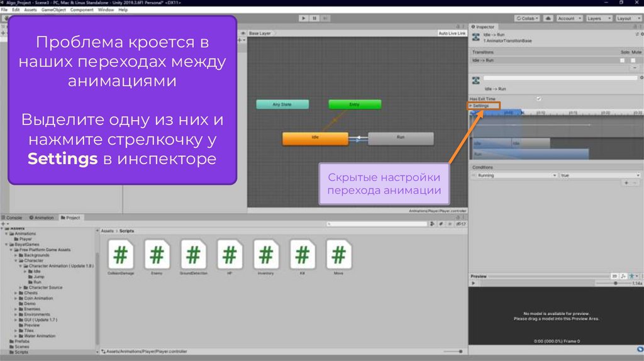This screenshot has height=361, width=644.
Task: Expand the Settings foldout in Inspector
Action: [x=470, y=106]
